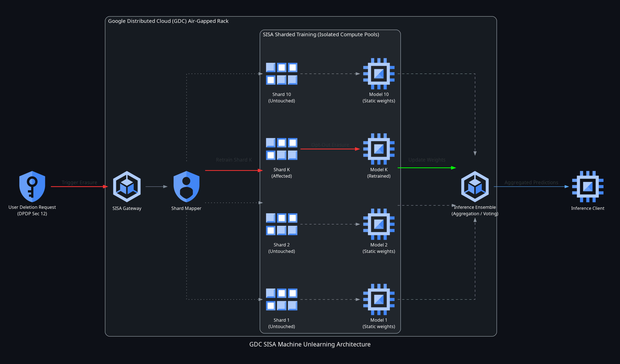Image resolution: width=620 pixels, height=364 pixels.
Task: Click the Shard 1 grid icon
Action: click(281, 299)
